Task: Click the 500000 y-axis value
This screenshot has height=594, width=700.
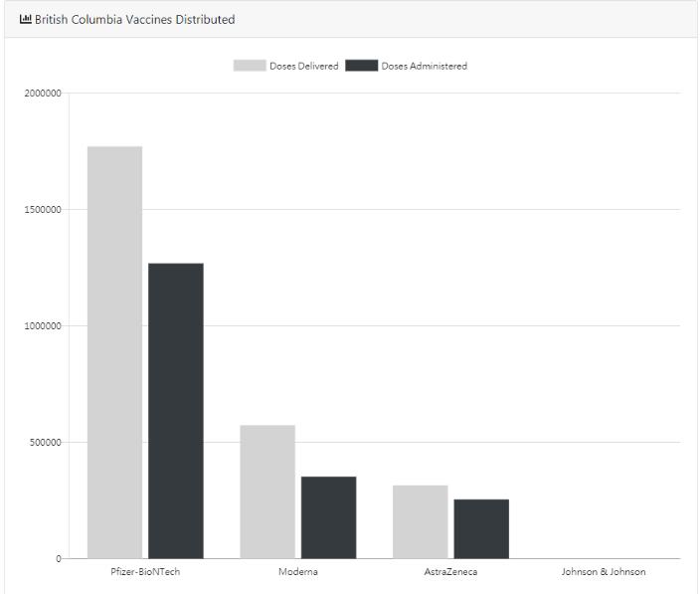Action: coord(46,443)
